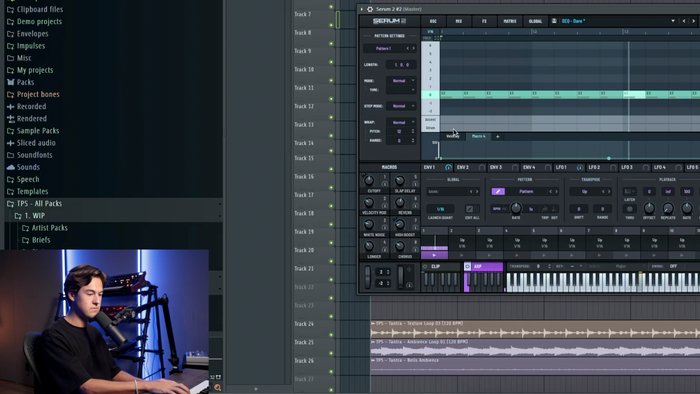The height and width of the screenshot is (394, 700).
Task: Adjust the Cutoff macro knob
Action: (x=369, y=180)
